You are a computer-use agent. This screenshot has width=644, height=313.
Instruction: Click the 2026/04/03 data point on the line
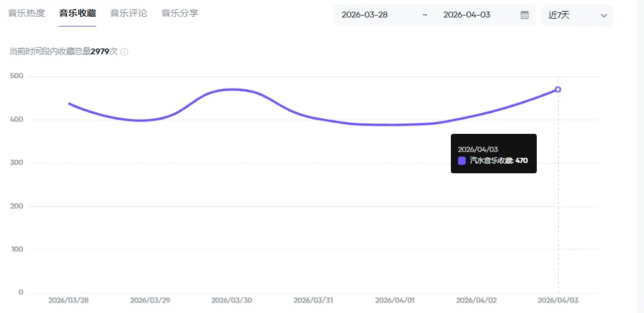coord(557,89)
